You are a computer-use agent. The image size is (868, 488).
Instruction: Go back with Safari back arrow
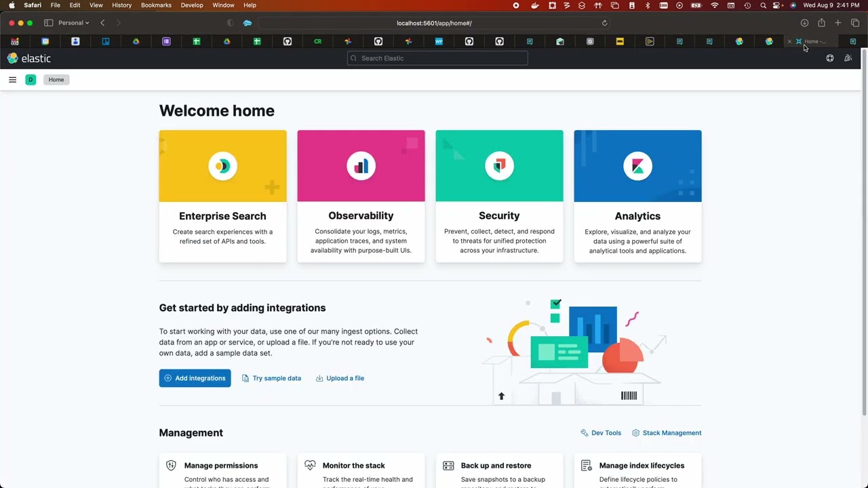point(102,23)
